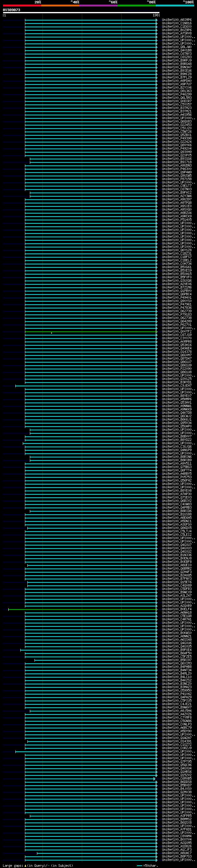The image size is (197, 868).
Task: Select hit label UniRef100_A7F6D1
Action: point(177,830)
